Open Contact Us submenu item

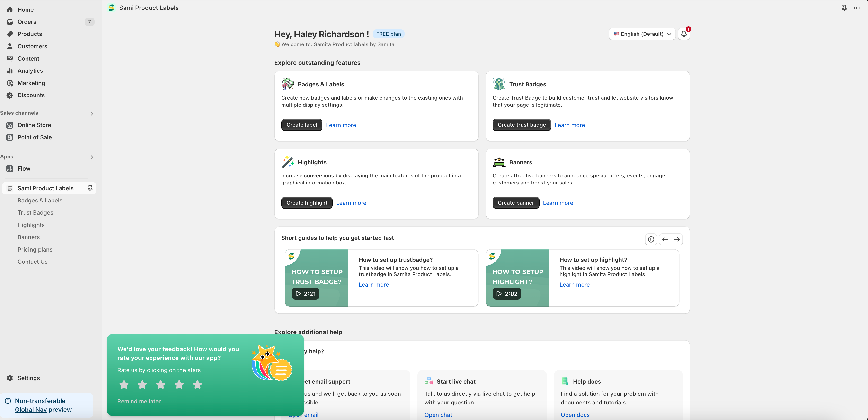(x=33, y=262)
